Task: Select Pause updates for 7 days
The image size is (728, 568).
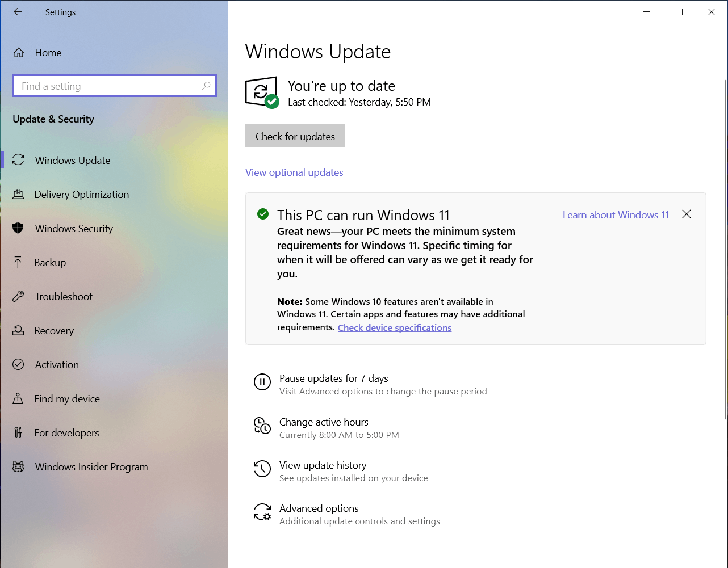Action: tap(334, 378)
